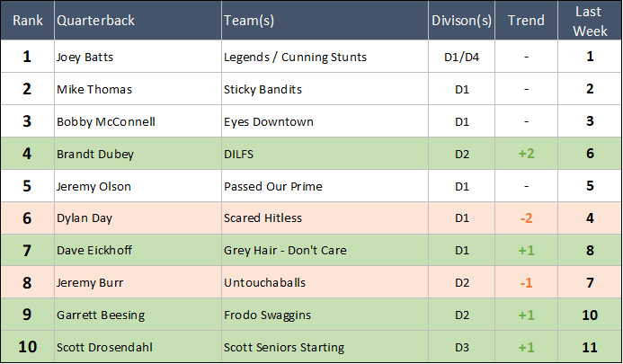Select the Divison(s) column header
623x364 pixels.
coord(459,20)
